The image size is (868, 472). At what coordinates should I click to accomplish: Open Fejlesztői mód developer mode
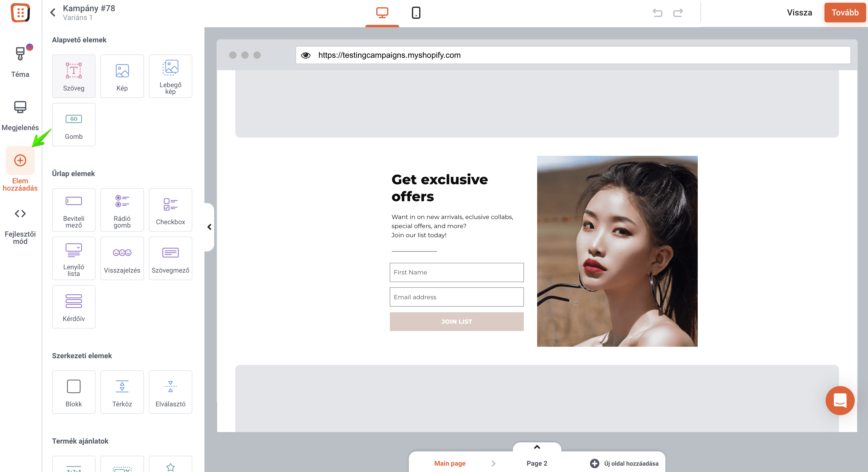coord(20,227)
